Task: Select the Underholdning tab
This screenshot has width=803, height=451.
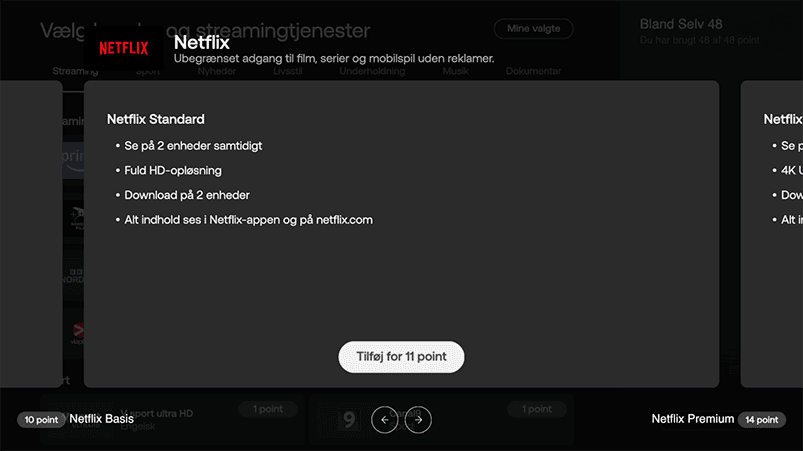Action: 372,72
